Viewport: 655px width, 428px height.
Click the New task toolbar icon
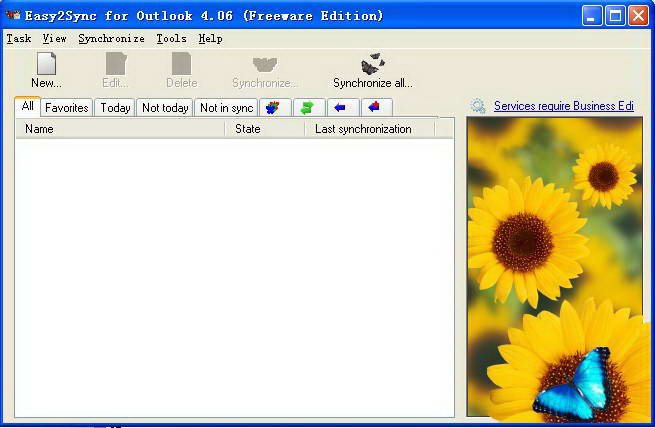46,63
